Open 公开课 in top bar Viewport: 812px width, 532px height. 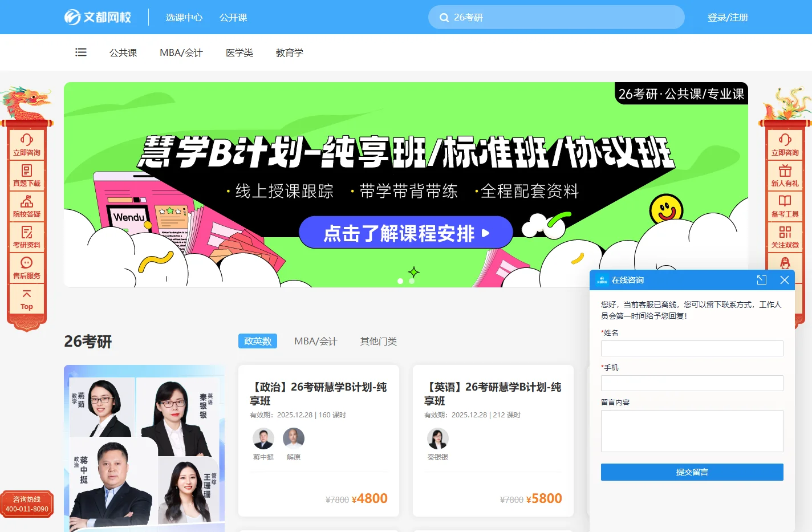233,18
